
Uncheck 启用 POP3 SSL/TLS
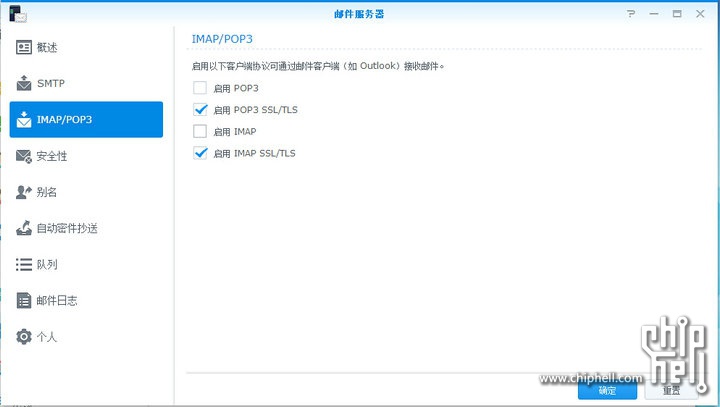(x=200, y=109)
